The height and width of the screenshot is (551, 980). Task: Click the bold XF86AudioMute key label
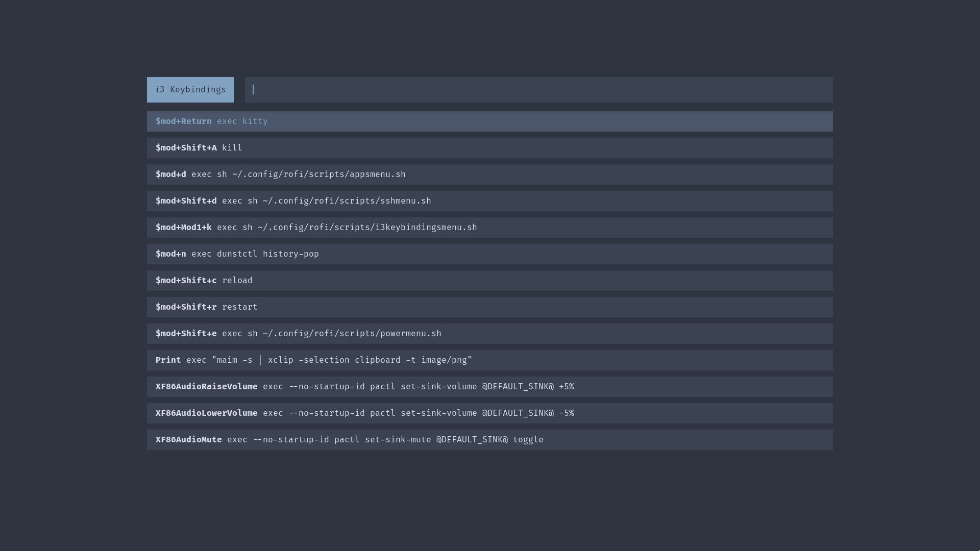(x=188, y=440)
